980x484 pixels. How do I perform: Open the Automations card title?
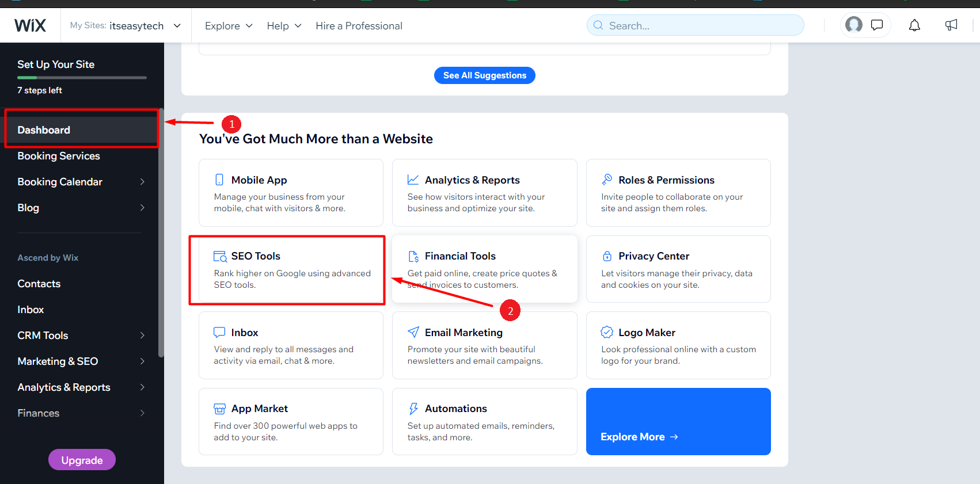tap(456, 409)
